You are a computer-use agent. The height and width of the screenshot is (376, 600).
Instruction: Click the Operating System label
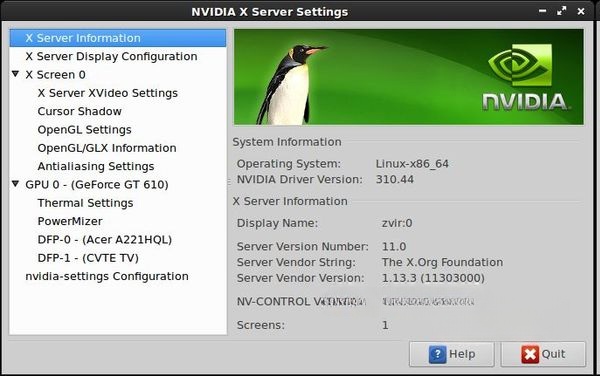click(x=289, y=164)
